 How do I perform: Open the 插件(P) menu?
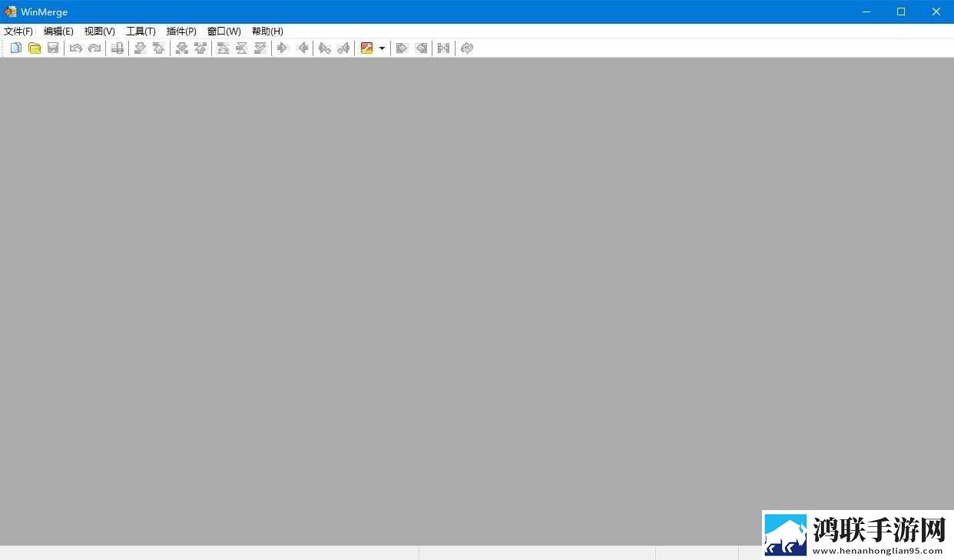pyautogui.click(x=181, y=31)
